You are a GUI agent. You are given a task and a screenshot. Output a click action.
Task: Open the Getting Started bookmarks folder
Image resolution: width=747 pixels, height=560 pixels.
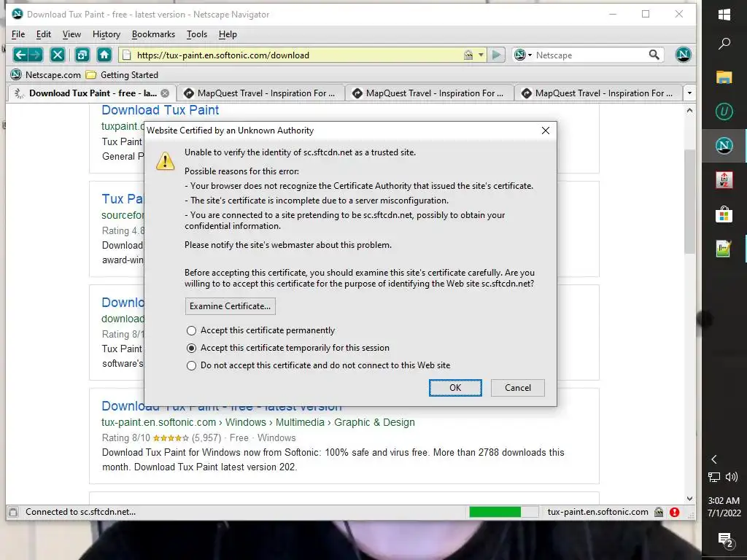[x=123, y=75]
